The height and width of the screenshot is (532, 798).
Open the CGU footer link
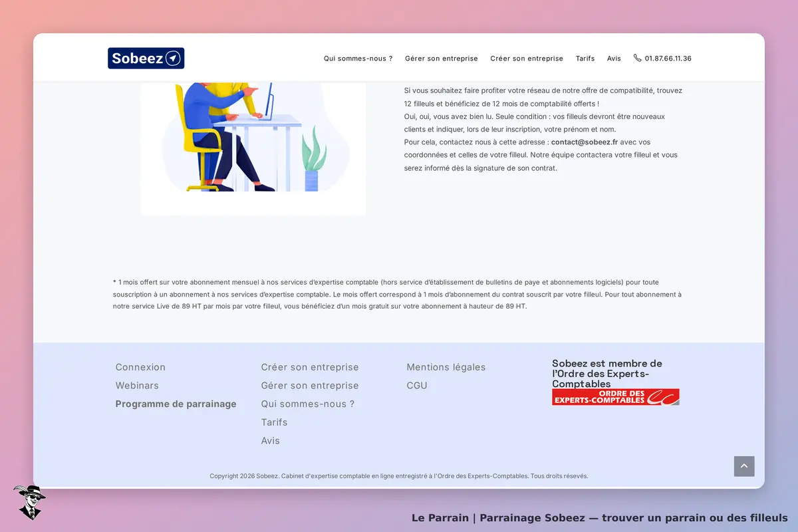pyautogui.click(x=417, y=386)
